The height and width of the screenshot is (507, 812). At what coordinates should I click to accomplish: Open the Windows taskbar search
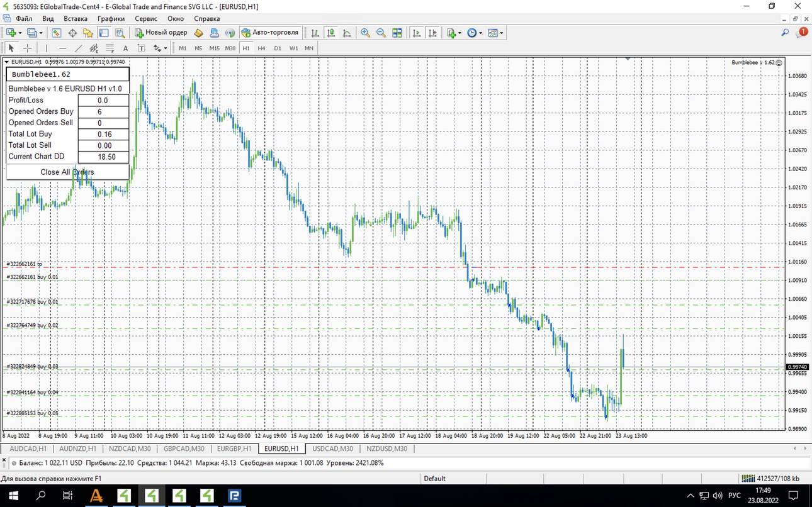coord(41,496)
